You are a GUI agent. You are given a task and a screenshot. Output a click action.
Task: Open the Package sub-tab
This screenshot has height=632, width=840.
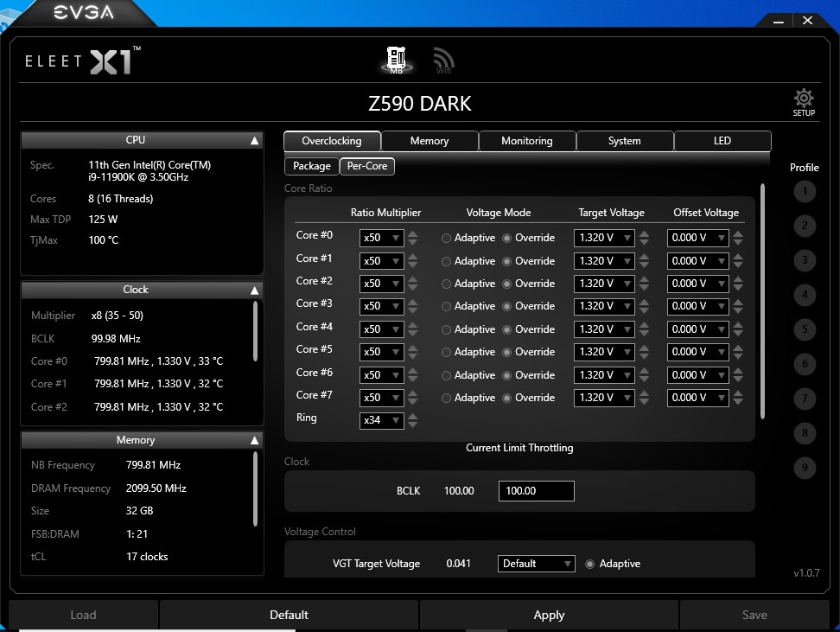(x=312, y=166)
